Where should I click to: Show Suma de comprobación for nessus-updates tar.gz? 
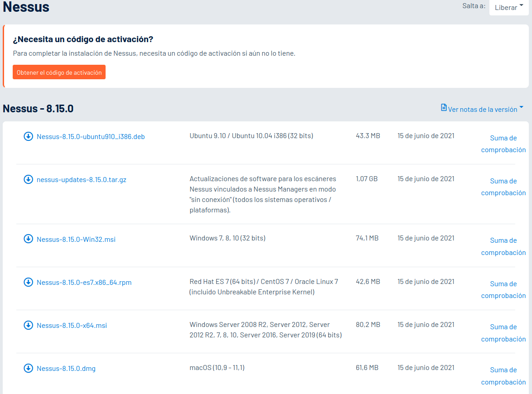coord(503,187)
